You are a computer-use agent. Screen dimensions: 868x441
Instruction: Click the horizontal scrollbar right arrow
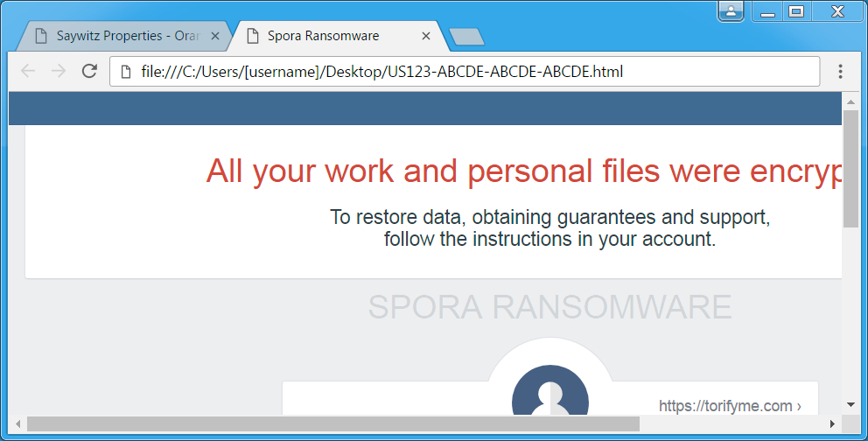pos(832,423)
